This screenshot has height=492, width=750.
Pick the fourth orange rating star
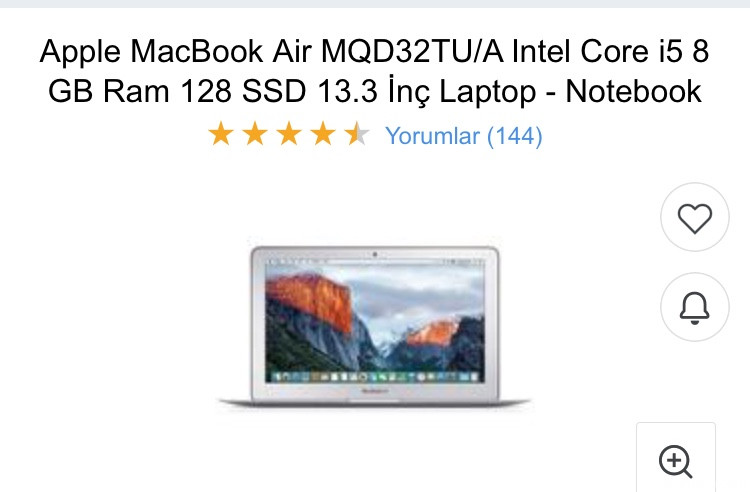pos(323,133)
